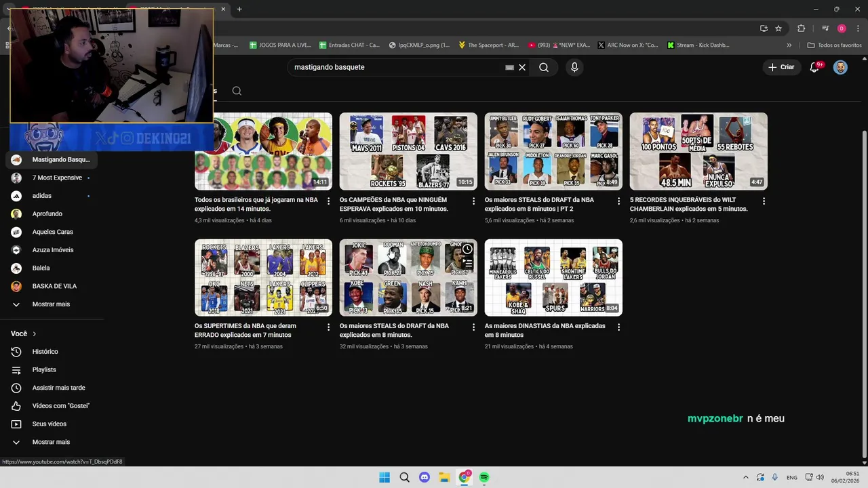Open the Azuza Imóveis subscription
The width and height of the screenshot is (868, 488).
point(52,250)
